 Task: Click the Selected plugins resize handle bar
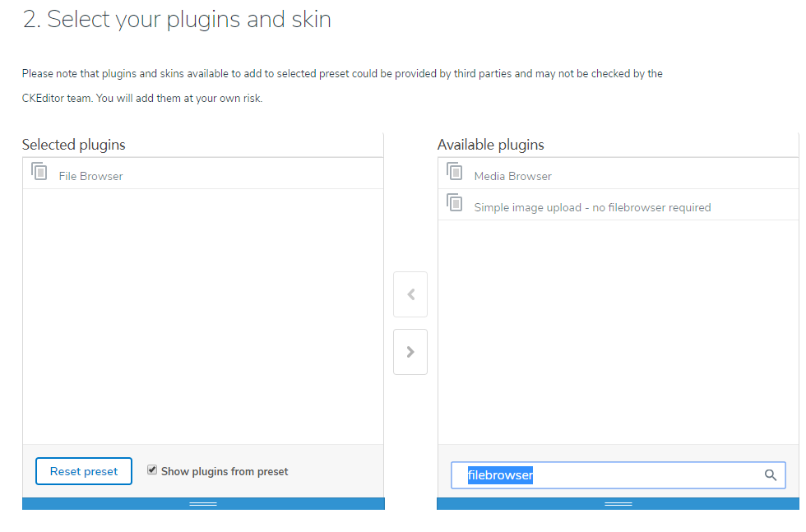tap(203, 504)
